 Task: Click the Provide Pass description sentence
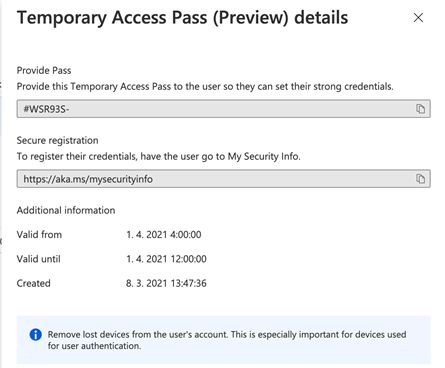(205, 87)
